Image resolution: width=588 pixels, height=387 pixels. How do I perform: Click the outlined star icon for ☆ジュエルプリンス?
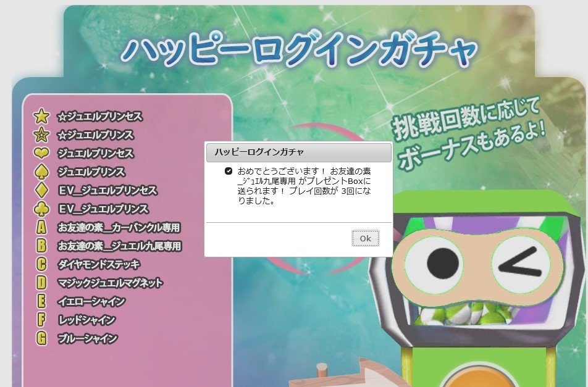[x=41, y=135]
